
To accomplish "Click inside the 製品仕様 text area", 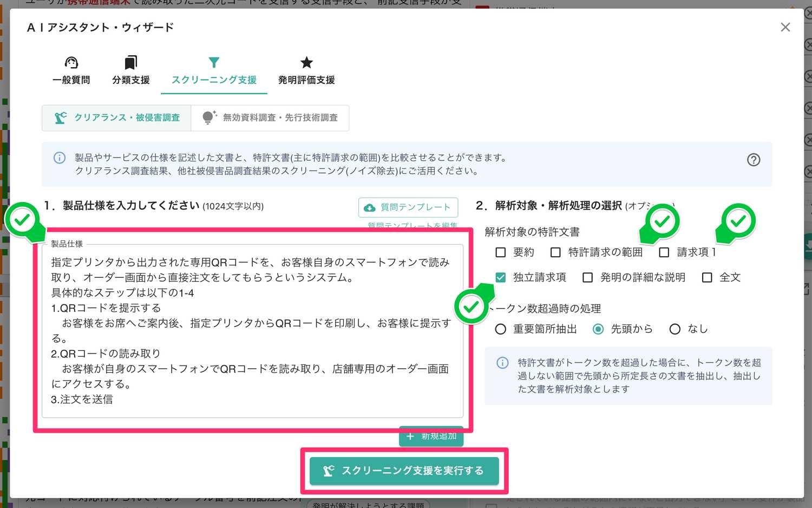I will (252, 331).
